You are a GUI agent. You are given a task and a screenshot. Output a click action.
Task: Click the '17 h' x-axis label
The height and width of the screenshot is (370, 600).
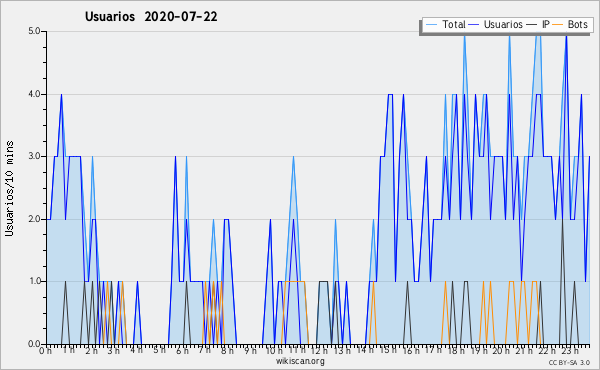433,350
